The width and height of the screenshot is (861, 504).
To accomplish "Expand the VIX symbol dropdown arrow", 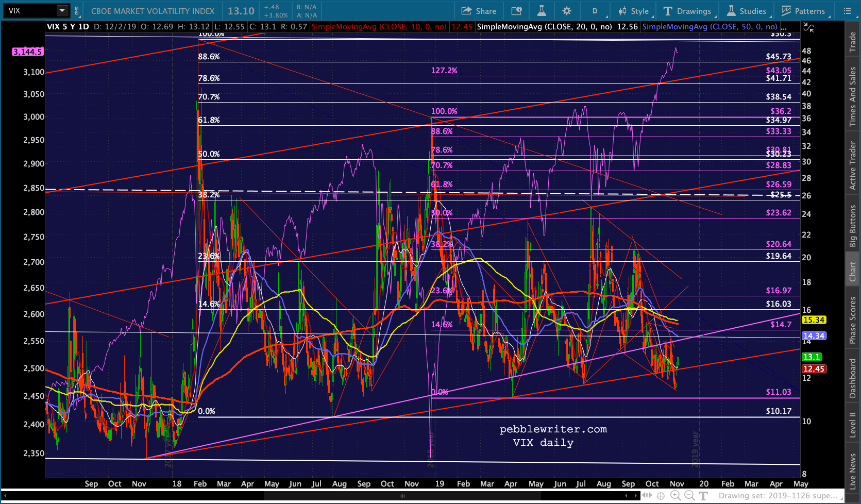I will click(x=62, y=11).
